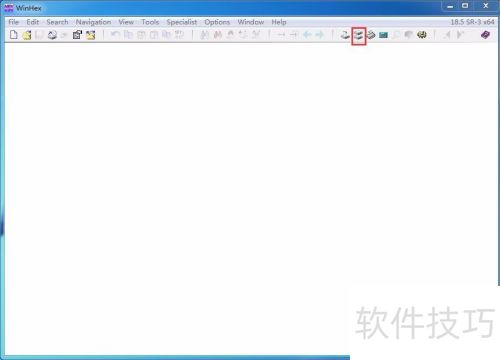Open the File menu
Viewport: 500px width, 360px height.
[x=14, y=22]
